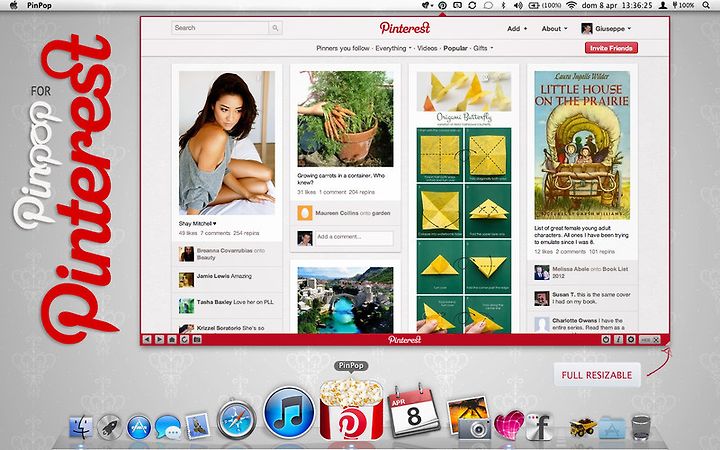Expand the Gifts dropdown

[483, 48]
